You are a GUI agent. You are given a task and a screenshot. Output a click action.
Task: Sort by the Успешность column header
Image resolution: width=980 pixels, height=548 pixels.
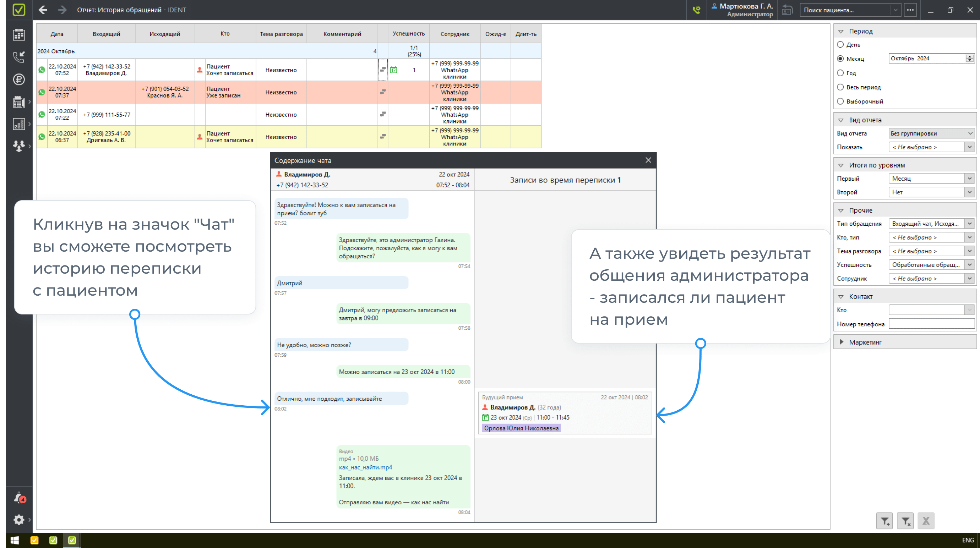(409, 34)
